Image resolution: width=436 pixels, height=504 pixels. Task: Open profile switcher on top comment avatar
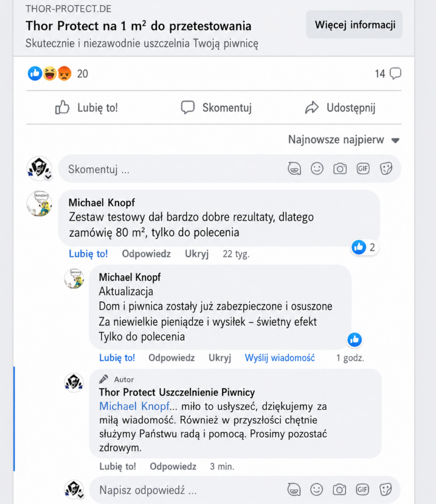(48, 177)
